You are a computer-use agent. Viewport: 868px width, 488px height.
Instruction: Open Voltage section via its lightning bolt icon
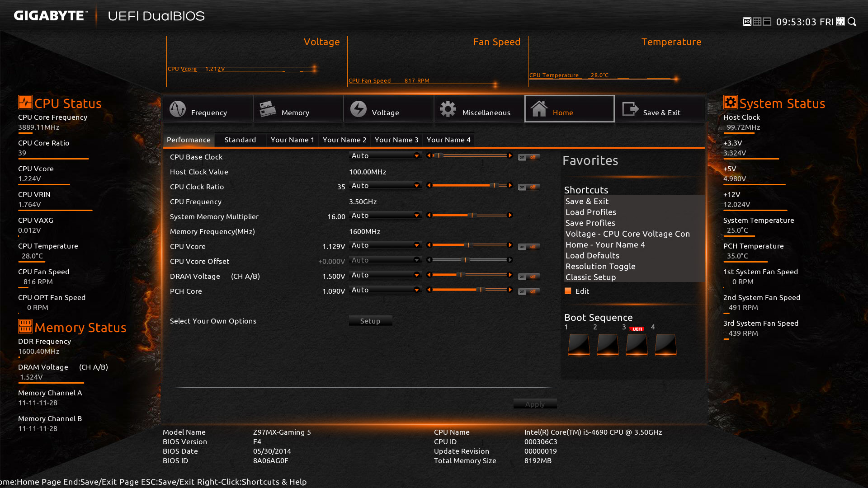point(359,109)
